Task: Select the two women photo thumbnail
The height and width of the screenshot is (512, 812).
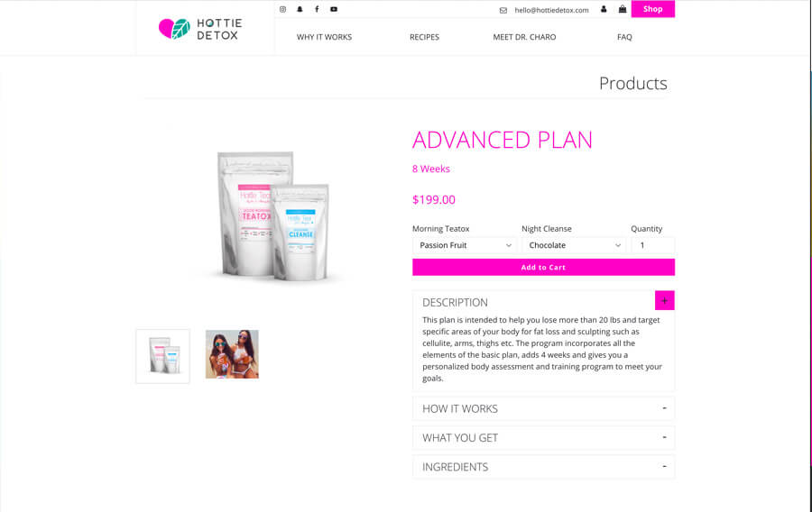Action: coord(232,354)
